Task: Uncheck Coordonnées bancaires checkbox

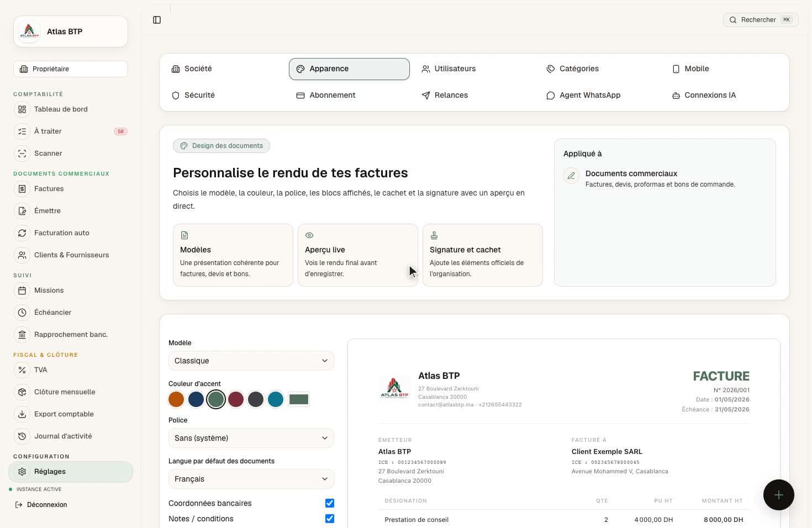Action: pos(330,503)
